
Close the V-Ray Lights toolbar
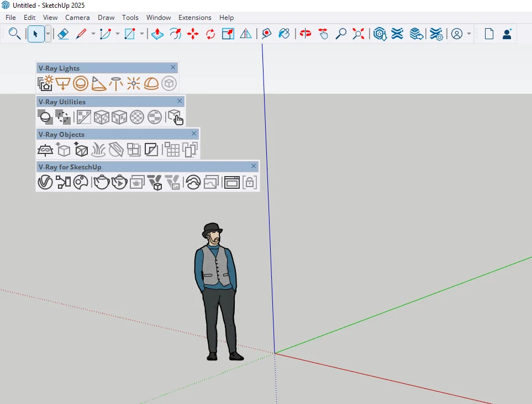(x=173, y=67)
